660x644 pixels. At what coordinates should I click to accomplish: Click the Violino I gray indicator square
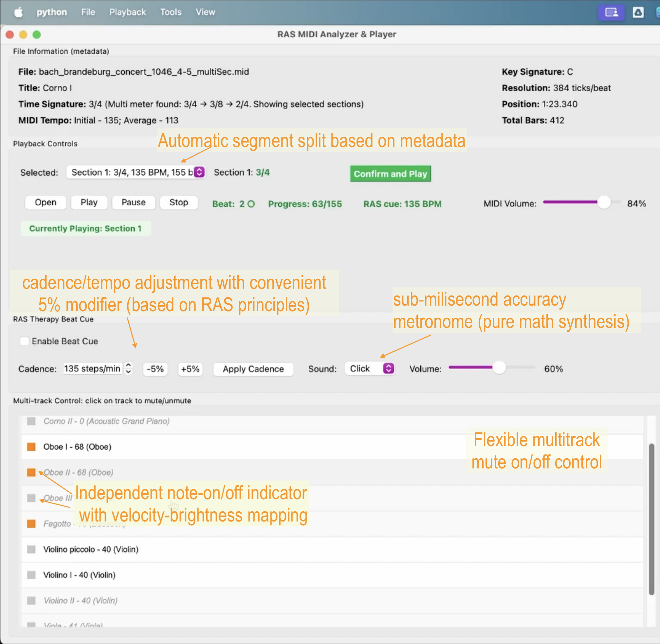31,575
